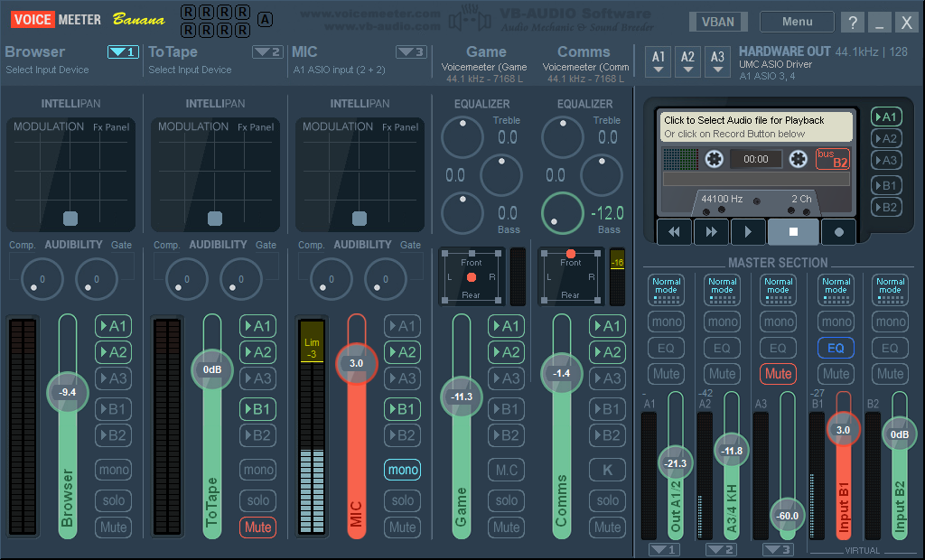Screen dimensions: 925x560
Task: Stop the cassette recorder
Action: pyautogui.click(x=793, y=232)
